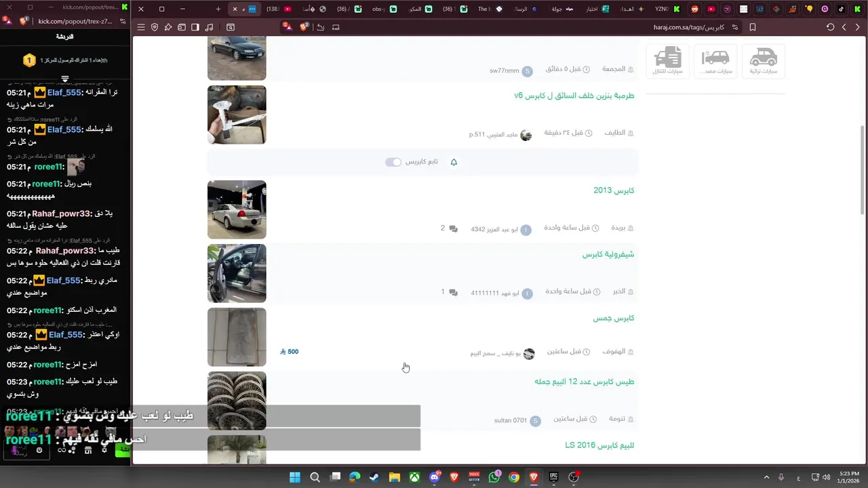
Task: Click comments icon on شيفرولية كابرس listing
Action: pos(454,292)
